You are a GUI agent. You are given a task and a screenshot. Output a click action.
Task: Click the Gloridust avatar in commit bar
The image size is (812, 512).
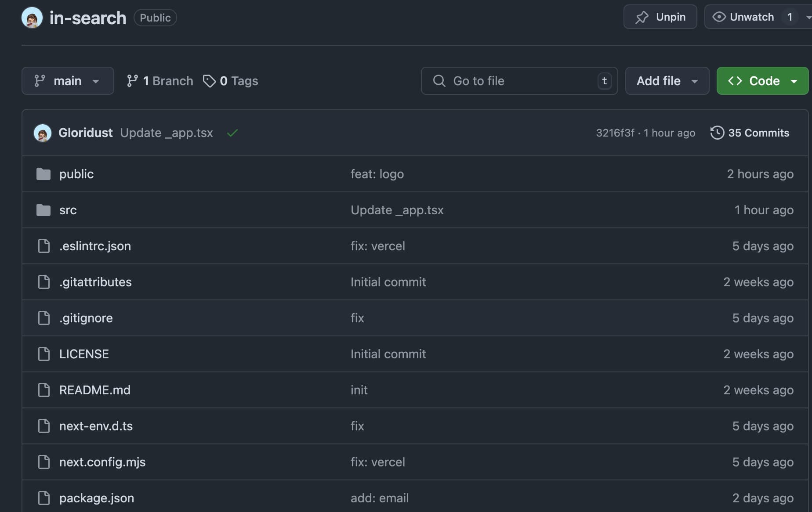coord(43,133)
